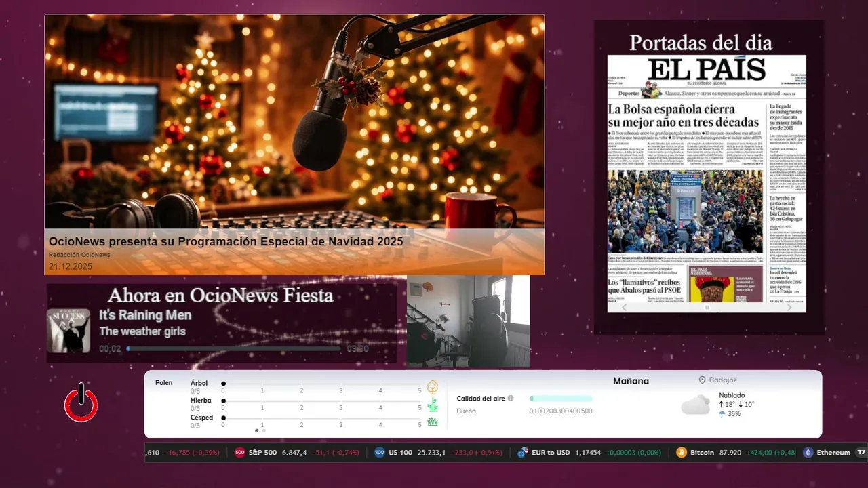This screenshot has width=868, height=488.
Task: Click the 00:02 elapsed time
Action: [x=110, y=349]
